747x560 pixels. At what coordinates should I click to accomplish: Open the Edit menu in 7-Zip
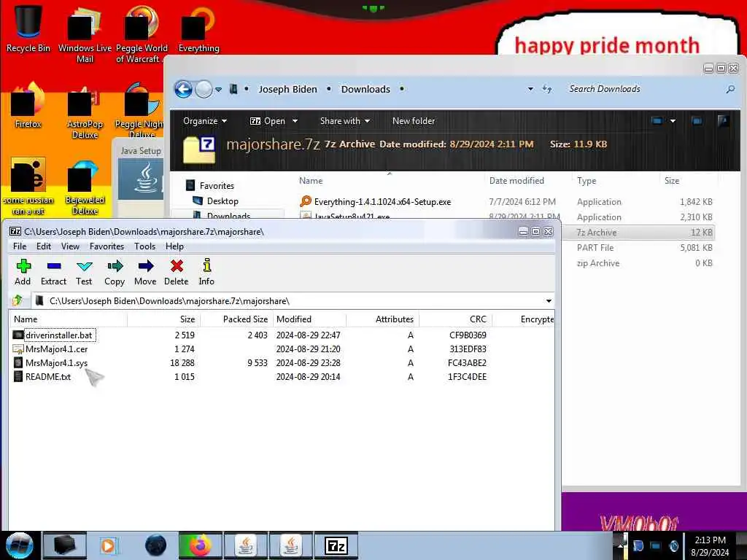click(x=43, y=246)
